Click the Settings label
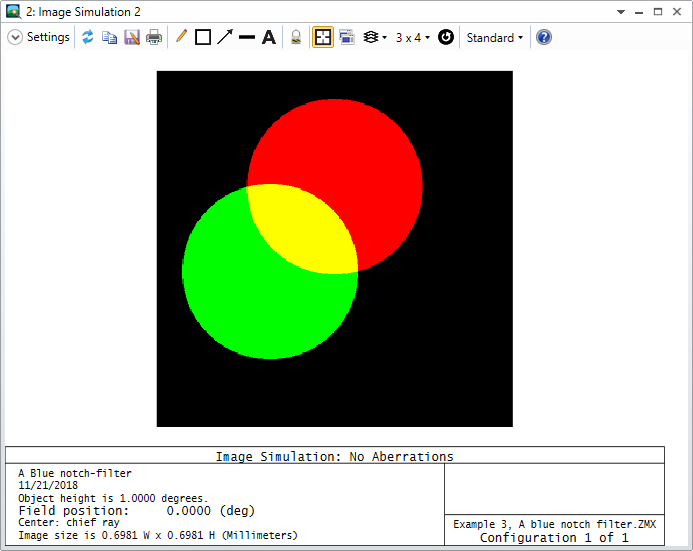 click(48, 37)
